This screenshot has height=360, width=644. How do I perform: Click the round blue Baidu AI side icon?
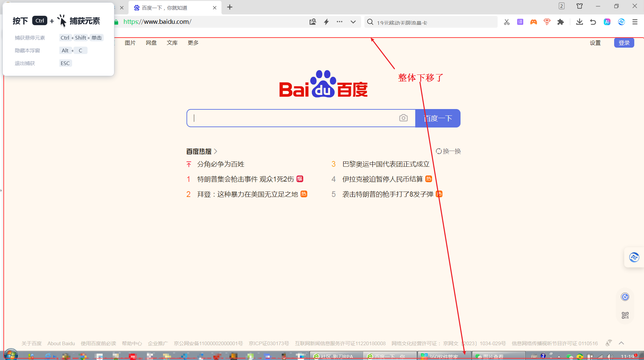625,297
